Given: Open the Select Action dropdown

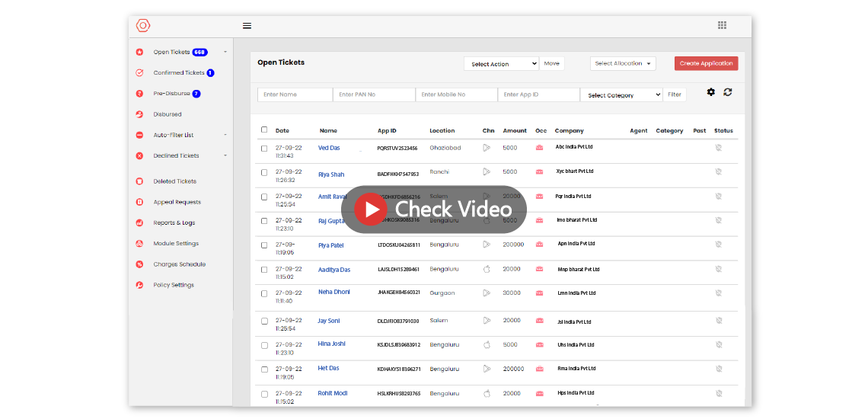Looking at the screenshot, I should point(501,64).
